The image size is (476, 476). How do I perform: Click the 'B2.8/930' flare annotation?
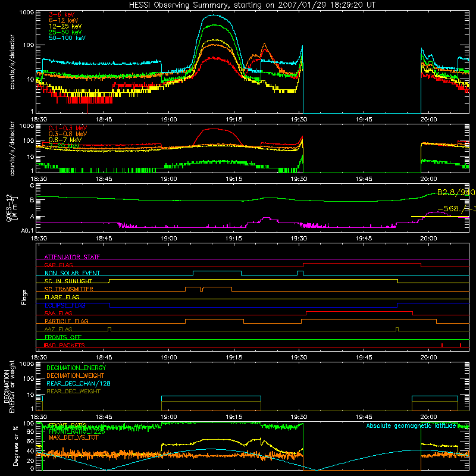click(456, 192)
